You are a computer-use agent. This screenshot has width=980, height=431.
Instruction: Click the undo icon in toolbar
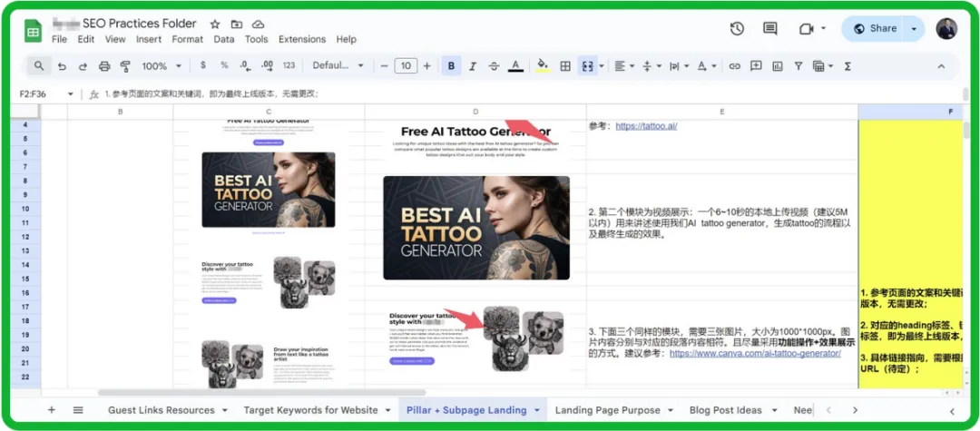[62, 66]
